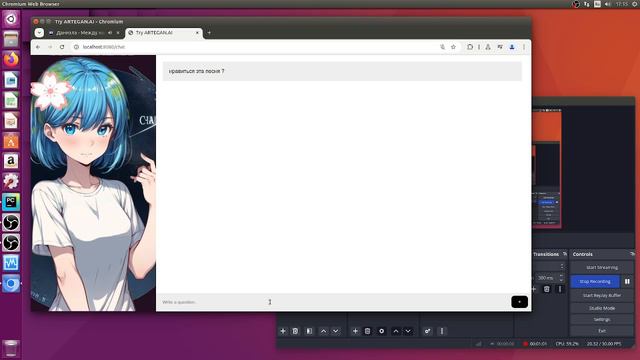Remove the selected source in OBS
Image resolution: width=640 pixels, height=360 pixels.
pos(367,331)
